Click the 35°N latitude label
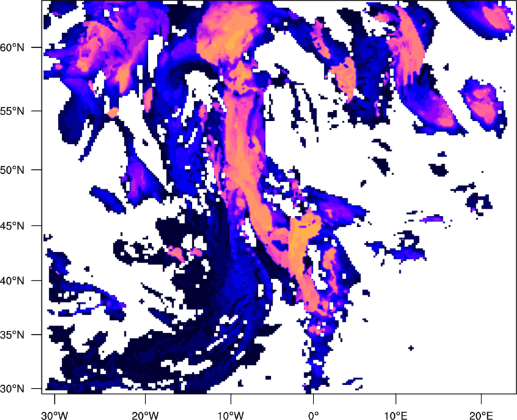The width and height of the screenshot is (517, 420). click(12, 335)
